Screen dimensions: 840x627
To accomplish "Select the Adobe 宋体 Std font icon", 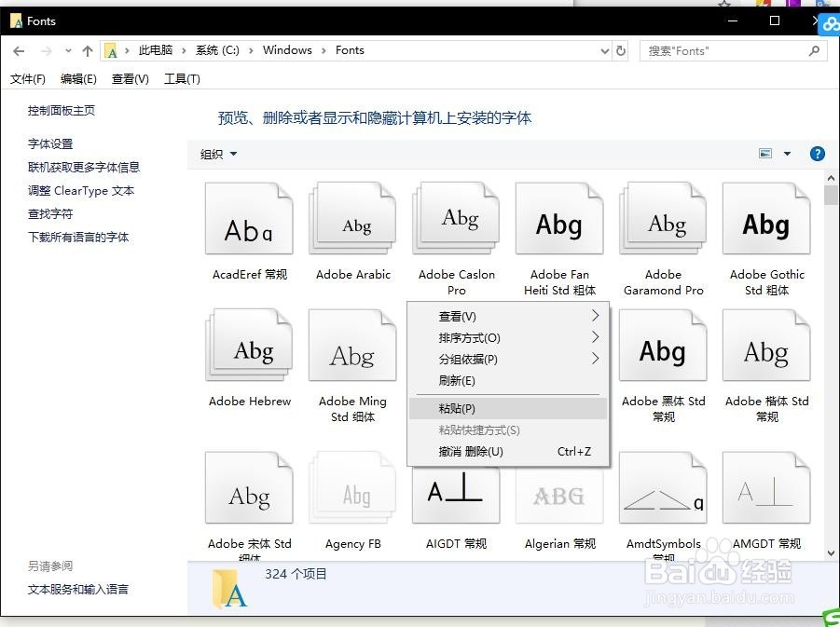I will click(249, 488).
